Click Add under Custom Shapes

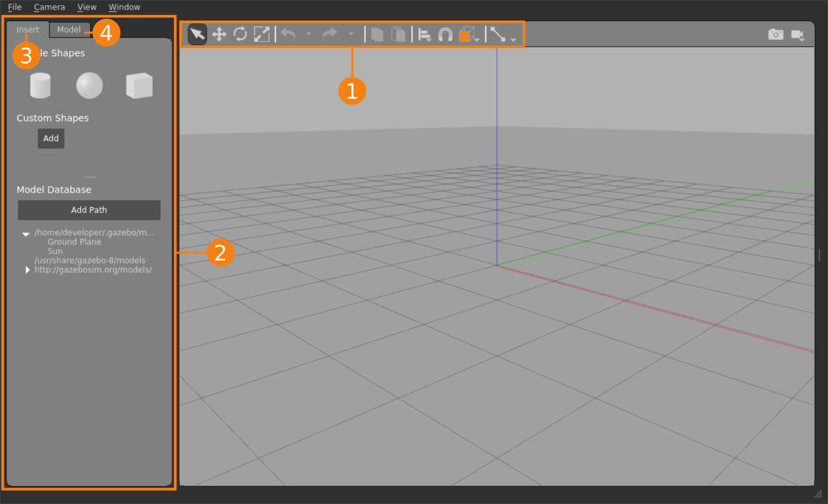click(x=51, y=138)
